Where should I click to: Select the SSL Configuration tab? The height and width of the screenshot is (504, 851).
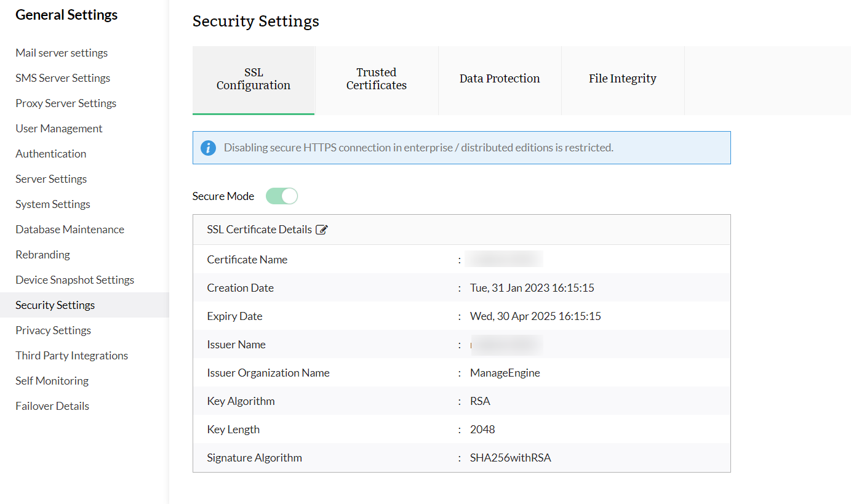(253, 79)
